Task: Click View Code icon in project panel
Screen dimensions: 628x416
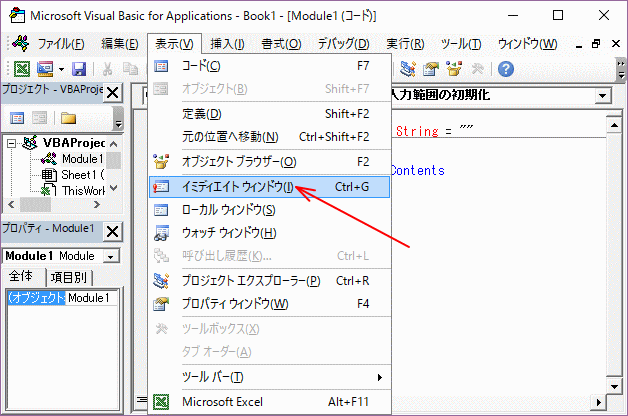Action: point(17,118)
